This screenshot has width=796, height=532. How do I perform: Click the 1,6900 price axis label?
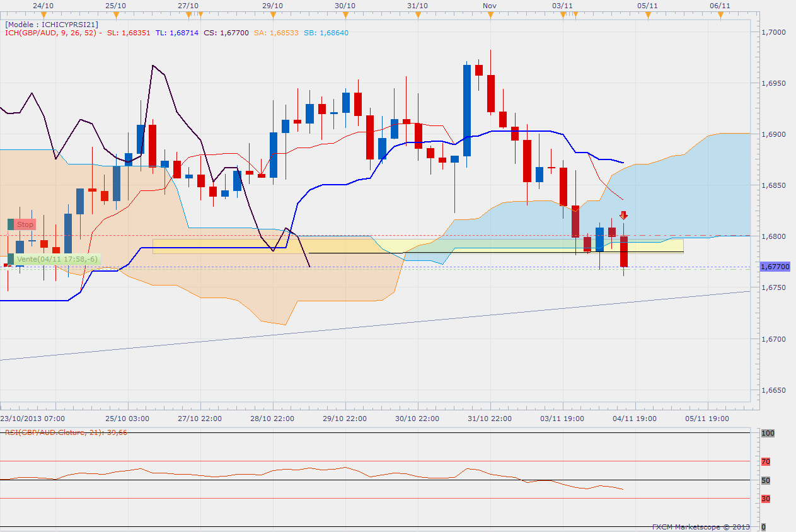(x=773, y=134)
